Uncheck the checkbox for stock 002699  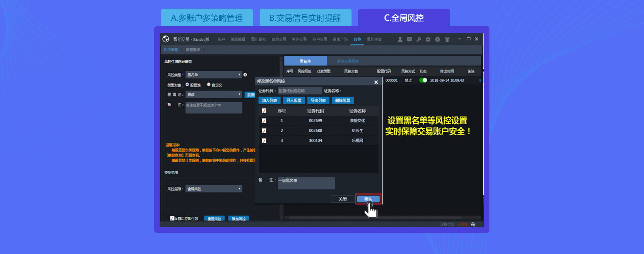(x=264, y=121)
